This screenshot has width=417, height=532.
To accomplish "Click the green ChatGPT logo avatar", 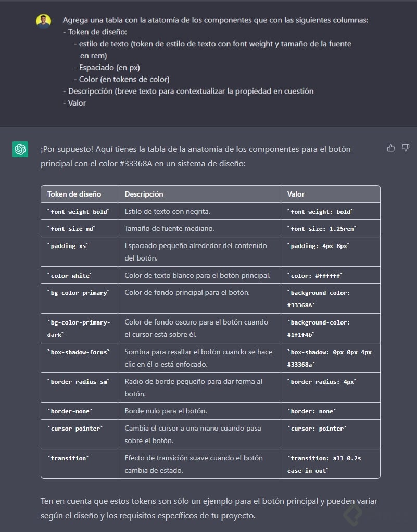I will (x=20, y=149).
